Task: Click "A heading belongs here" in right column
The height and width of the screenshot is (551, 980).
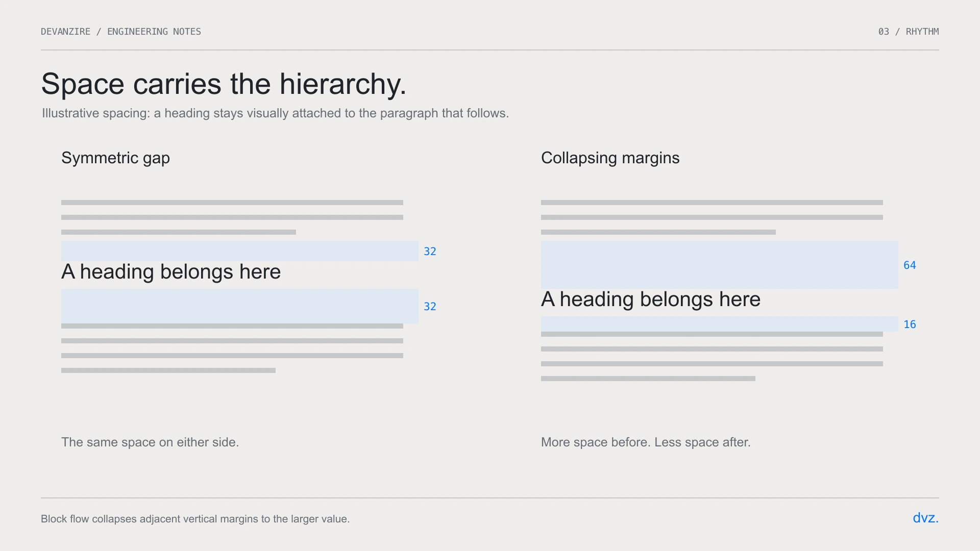Action: pyautogui.click(x=651, y=299)
